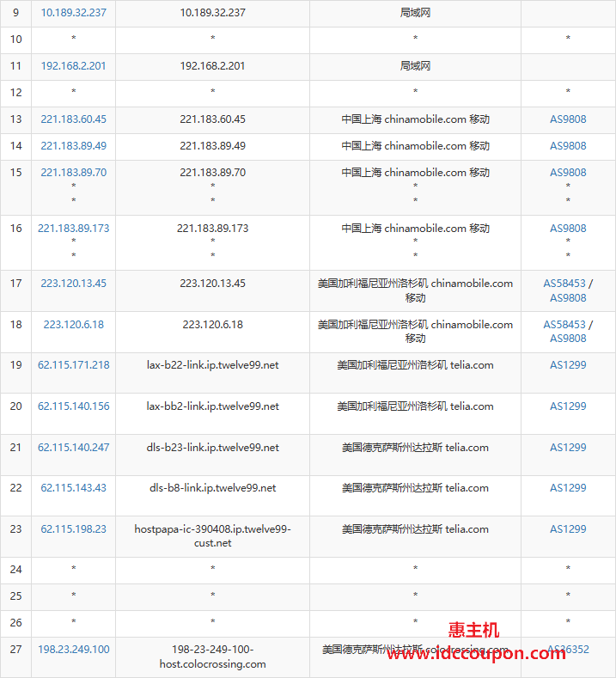Screen dimensions: 616x678
Task: Click AS9808 link in hop 13 row
Action: (568, 119)
